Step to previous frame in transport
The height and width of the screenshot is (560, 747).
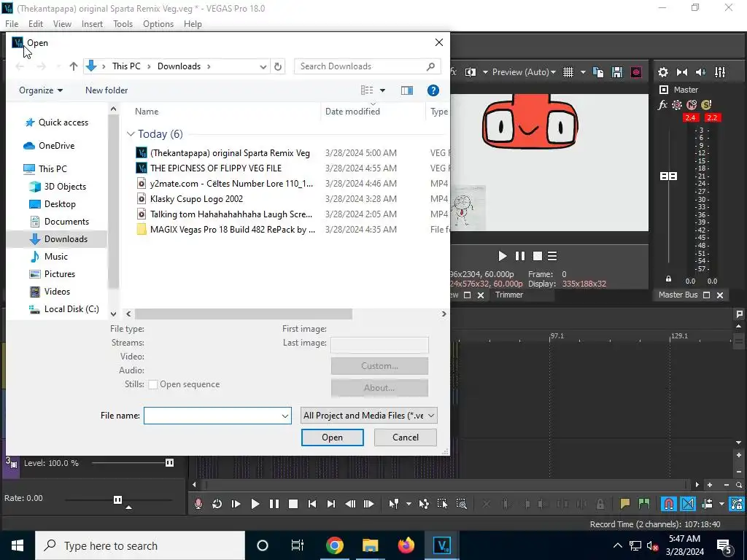click(350, 504)
